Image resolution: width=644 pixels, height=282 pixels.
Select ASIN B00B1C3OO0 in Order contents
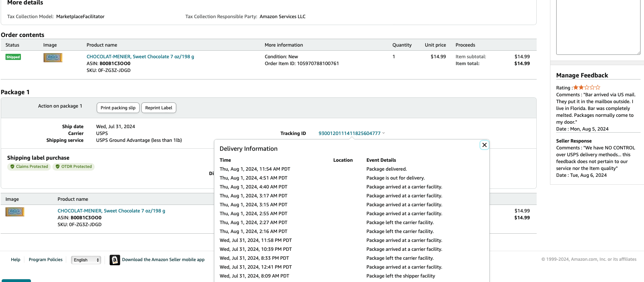115,63
